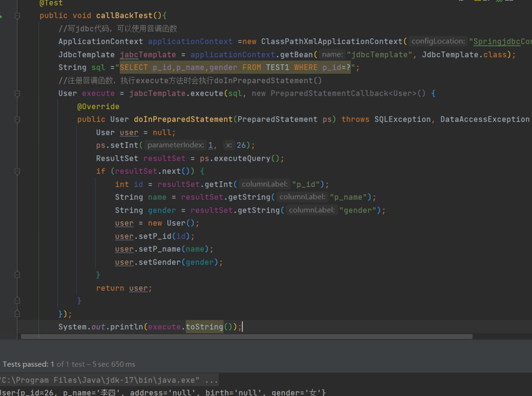The image size is (532, 396).
Task: Click the horizontal editor scrollbar
Action: [247, 336]
